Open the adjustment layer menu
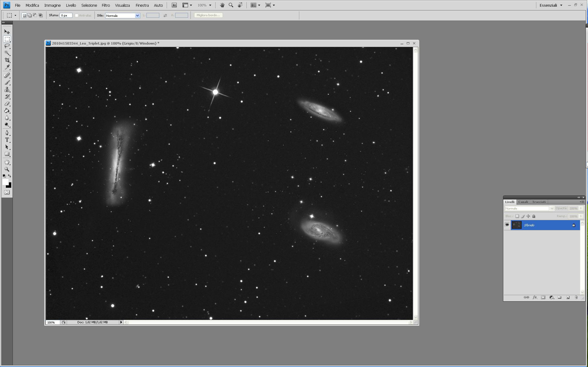This screenshot has height=367, width=588. pyautogui.click(x=552, y=297)
